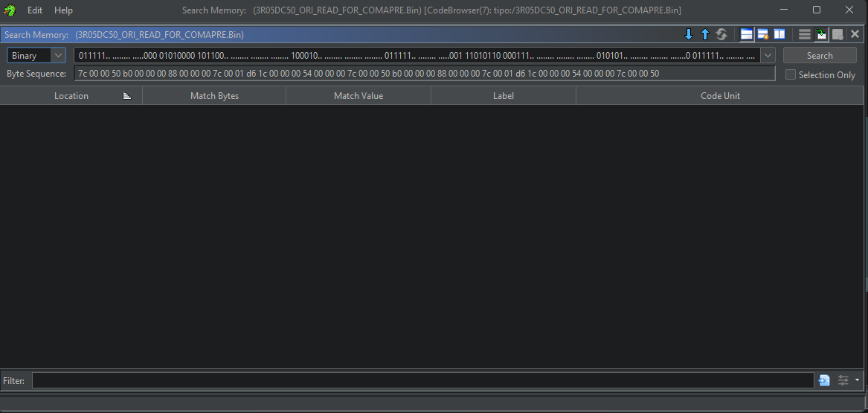Click the Code Unit column header
Screen dimensions: 868x413
[x=720, y=96]
